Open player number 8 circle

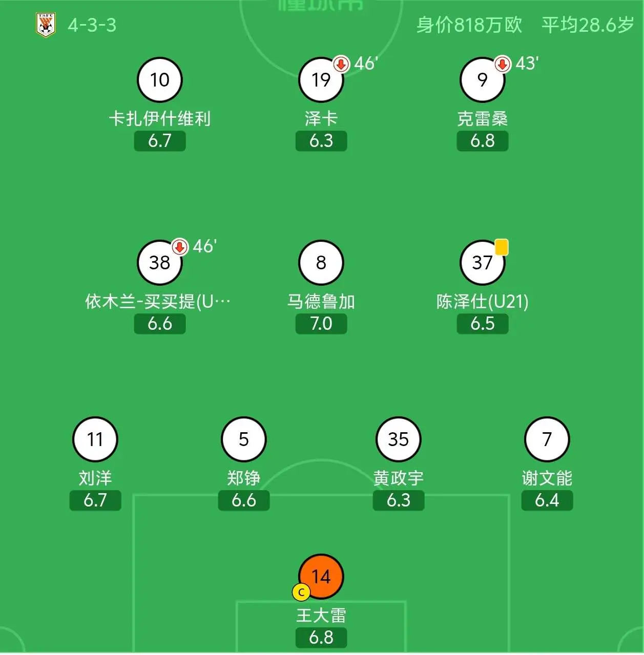coord(321,263)
